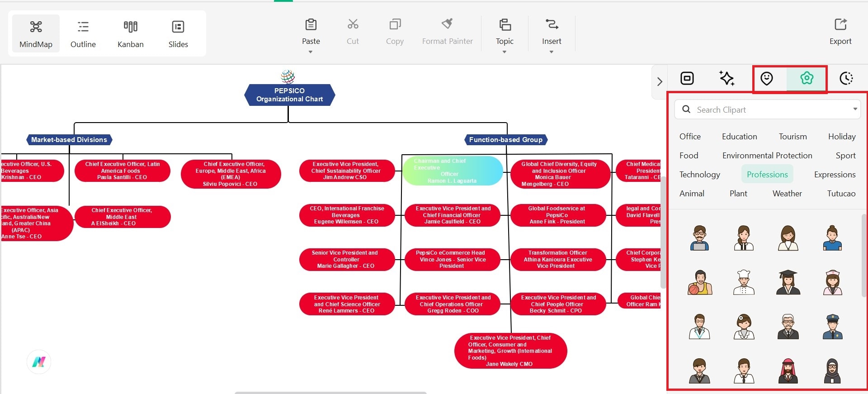Select the Sport clipart category

pos(845,156)
